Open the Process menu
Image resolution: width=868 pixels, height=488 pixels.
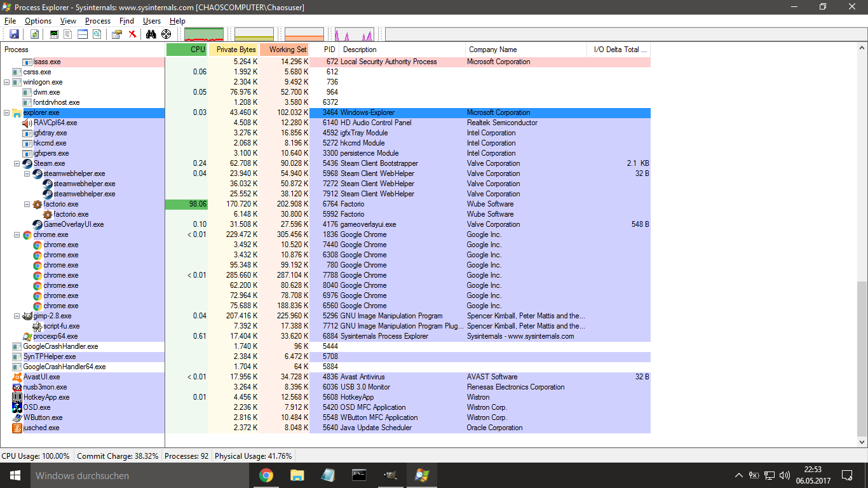(x=98, y=21)
